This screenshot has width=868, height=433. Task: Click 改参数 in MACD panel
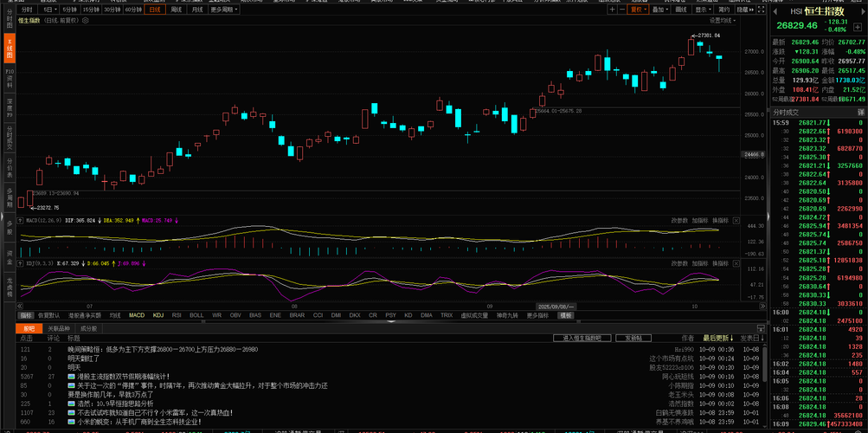[679, 220]
